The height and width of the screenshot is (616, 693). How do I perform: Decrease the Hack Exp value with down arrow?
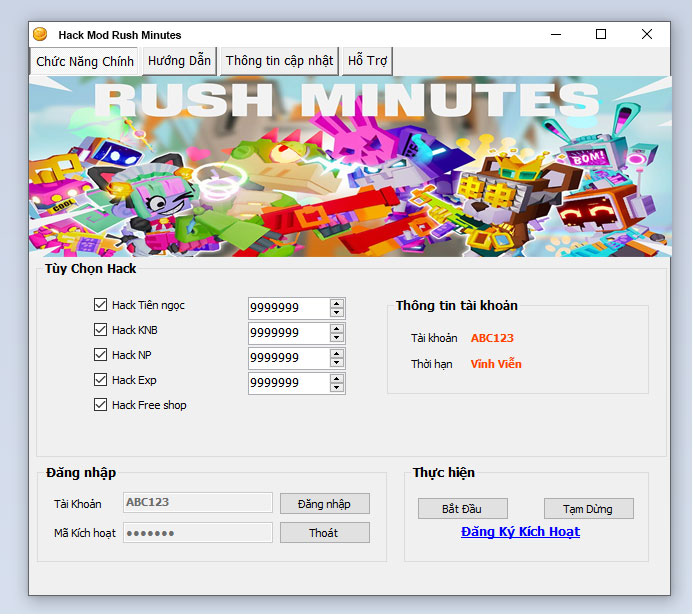click(337, 388)
